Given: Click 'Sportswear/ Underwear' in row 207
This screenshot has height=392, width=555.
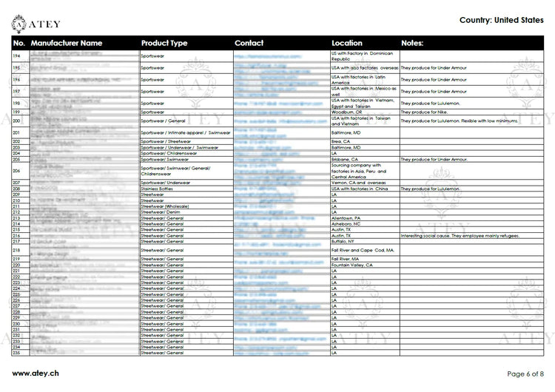Looking at the screenshot, I should click(165, 183).
